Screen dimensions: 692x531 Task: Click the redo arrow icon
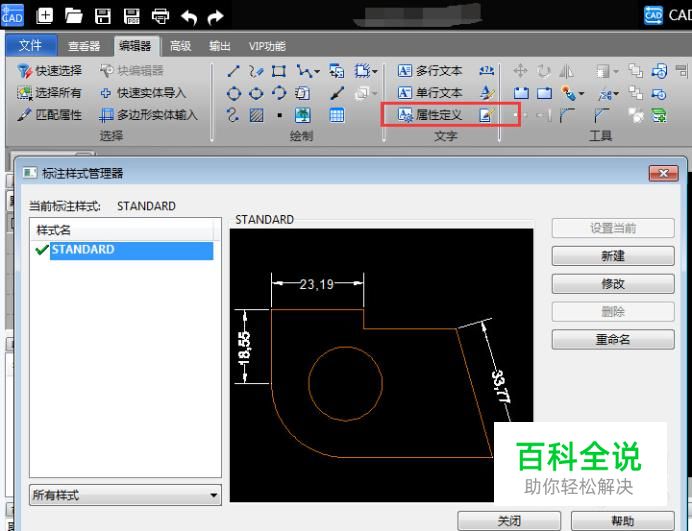(x=214, y=15)
